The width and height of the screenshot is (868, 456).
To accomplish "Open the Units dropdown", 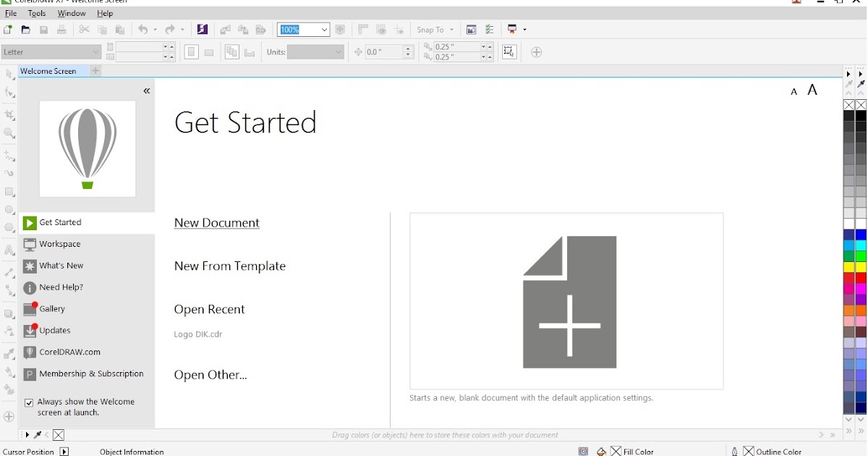I will click(x=315, y=52).
